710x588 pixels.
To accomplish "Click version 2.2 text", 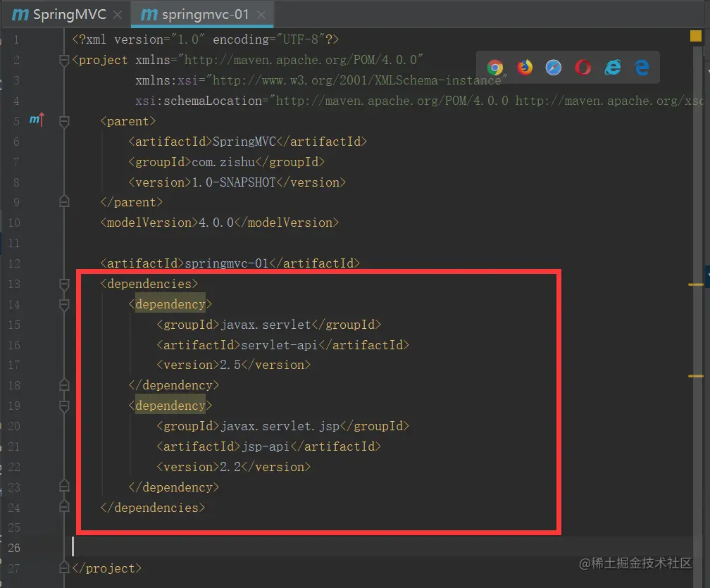I will [230, 467].
